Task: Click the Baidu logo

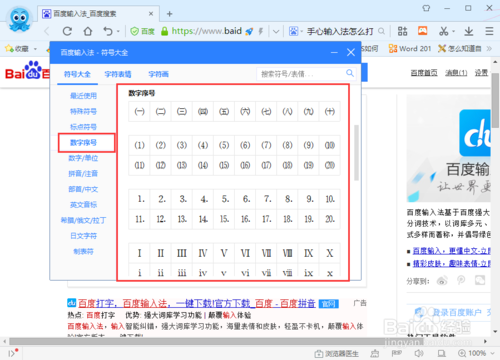Action: point(27,71)
